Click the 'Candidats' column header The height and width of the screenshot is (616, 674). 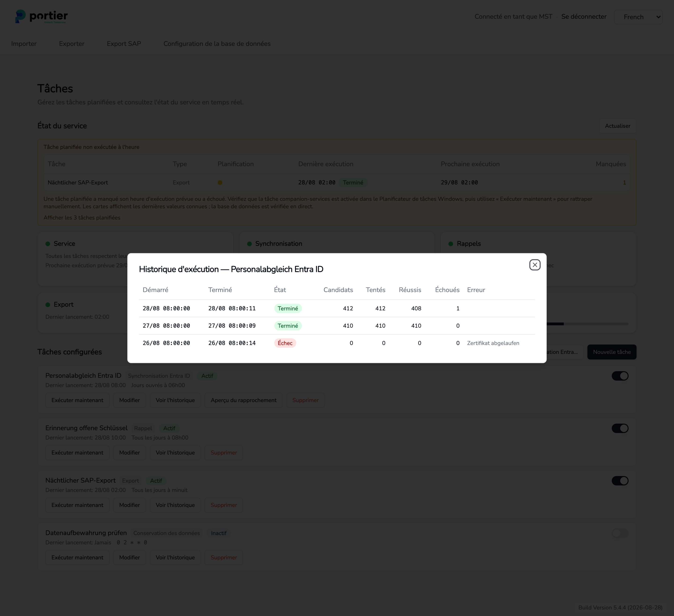[x=338, y=290]
